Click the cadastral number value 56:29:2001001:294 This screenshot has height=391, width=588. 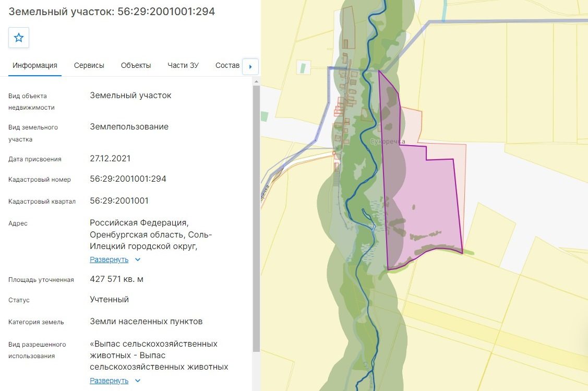point(128,179)
